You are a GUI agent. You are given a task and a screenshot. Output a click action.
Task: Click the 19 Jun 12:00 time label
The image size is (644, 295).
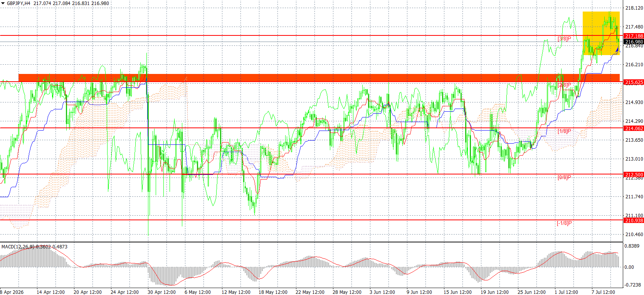(494, 292)
